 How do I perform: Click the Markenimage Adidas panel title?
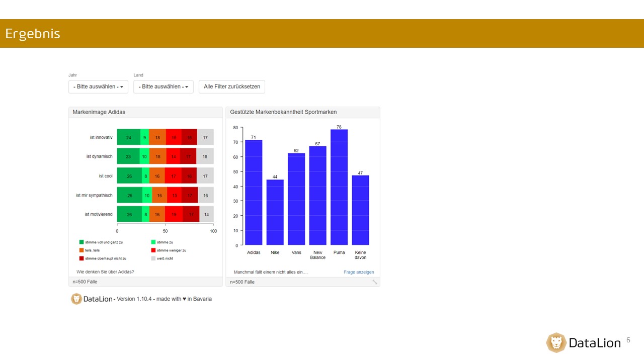[99, 112]
